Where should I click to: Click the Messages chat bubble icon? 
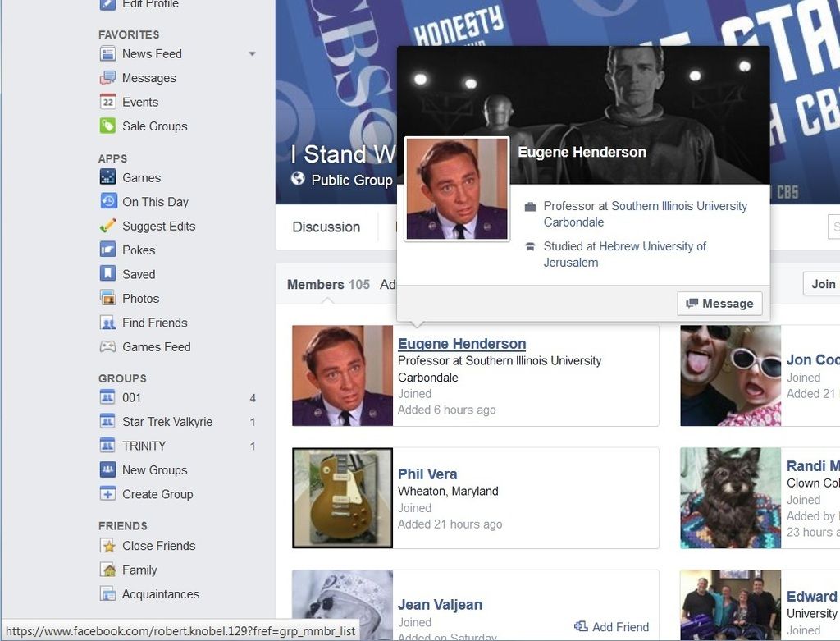pyautogui.click(x=107, y=78)
